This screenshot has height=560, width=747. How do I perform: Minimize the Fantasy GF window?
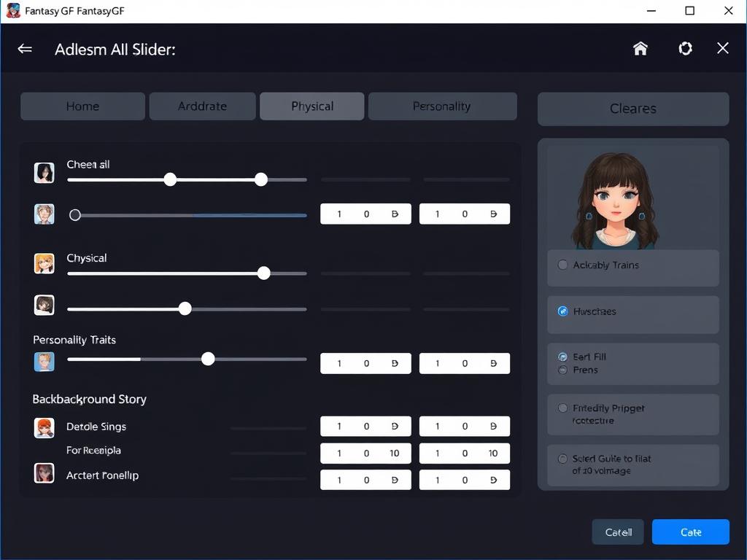(651, 10)
